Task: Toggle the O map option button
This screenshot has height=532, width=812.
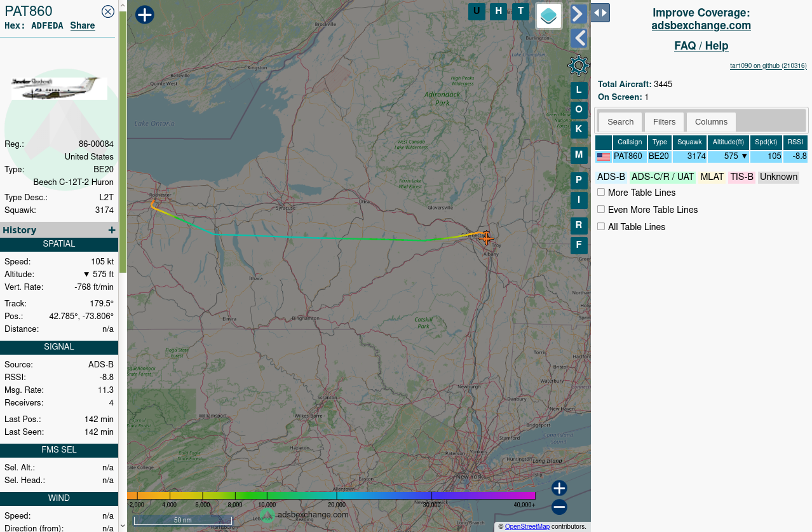Action: (579, 110)
